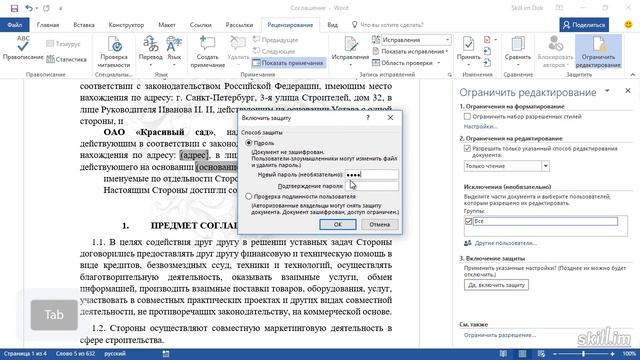Image resolution: width=640 pixels, height=360 pixels.
Task: Undo the last action in the quick access toolbar
Action: click(x=29, y=8)
